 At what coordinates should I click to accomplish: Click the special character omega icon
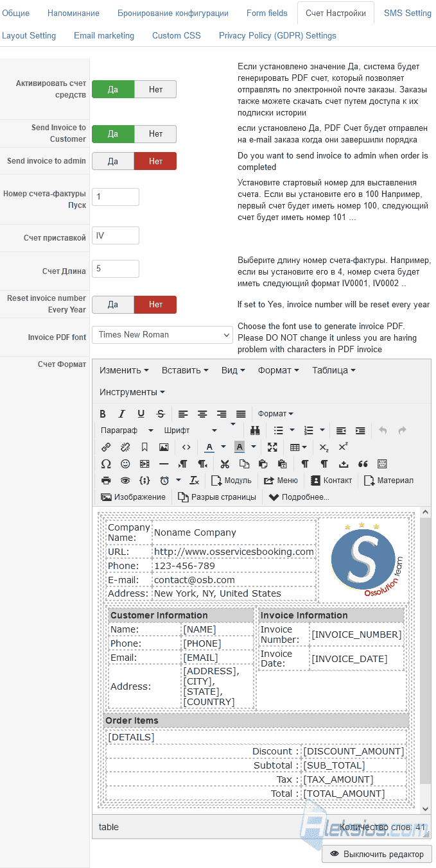pyautogui.click(x=106, y=464)
